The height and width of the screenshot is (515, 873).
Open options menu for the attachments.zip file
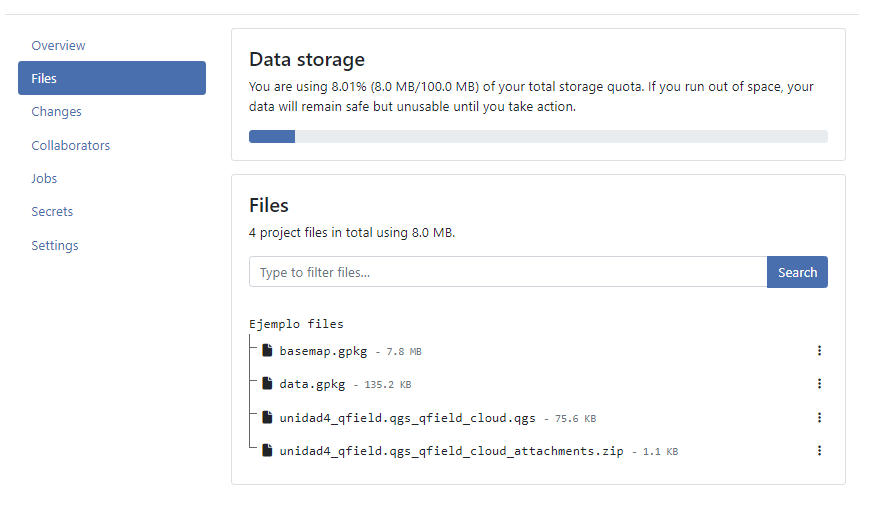coord(819,450)
